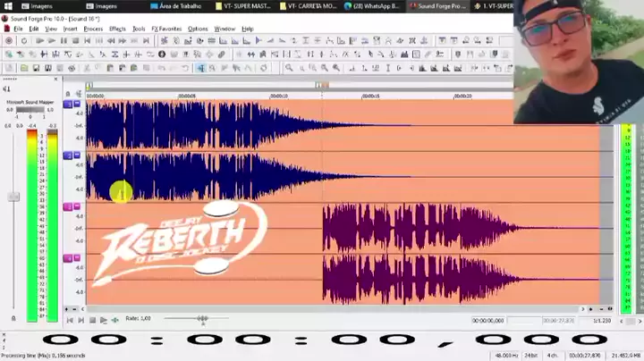
Task: Click the Record button in transport toolbar
Action: click(9, 40)
